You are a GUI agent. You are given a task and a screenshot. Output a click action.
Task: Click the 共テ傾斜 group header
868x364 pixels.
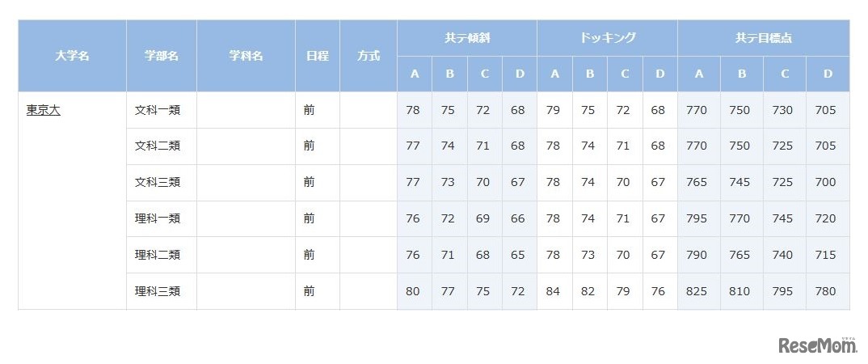coord(467,38)
